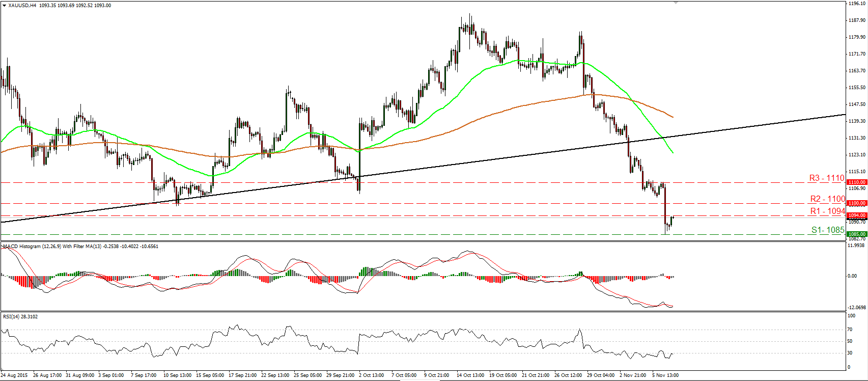Click the 1171.70 value on price scale
This screenshot has height=381, width=868.
coord(857,54)
